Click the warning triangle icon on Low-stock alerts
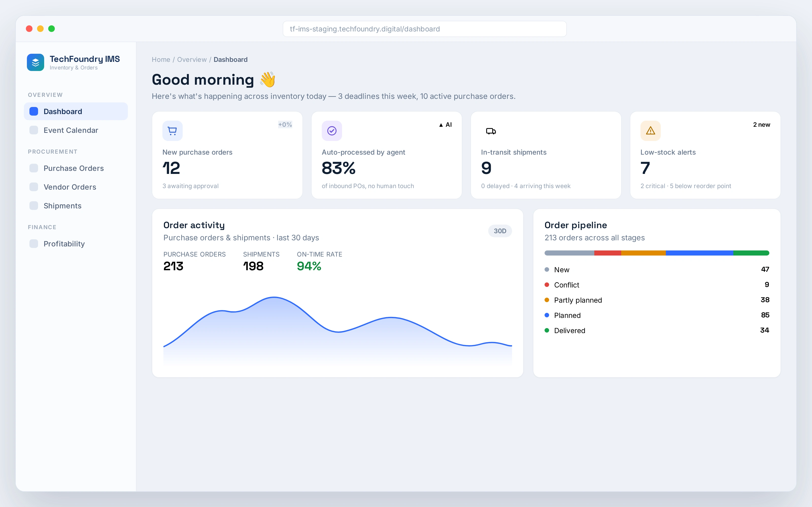812x507 pixels. pos(651,131)
